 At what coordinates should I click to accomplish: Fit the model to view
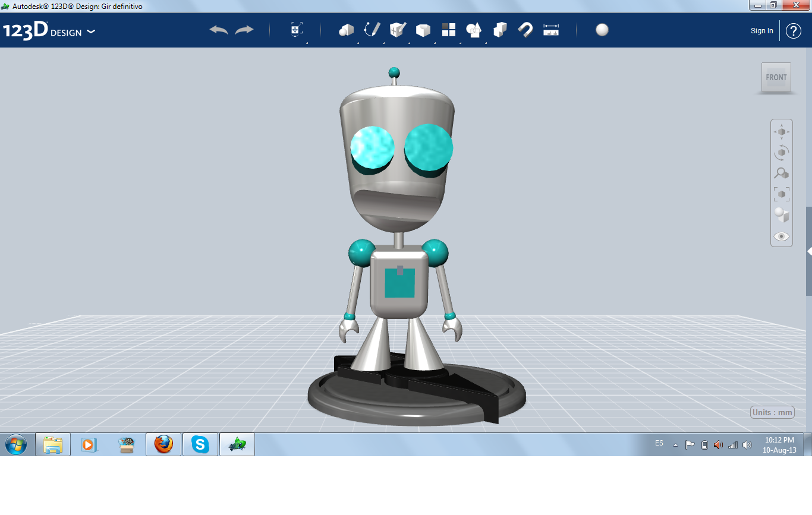pyautogui.click(x=782, y=194)
